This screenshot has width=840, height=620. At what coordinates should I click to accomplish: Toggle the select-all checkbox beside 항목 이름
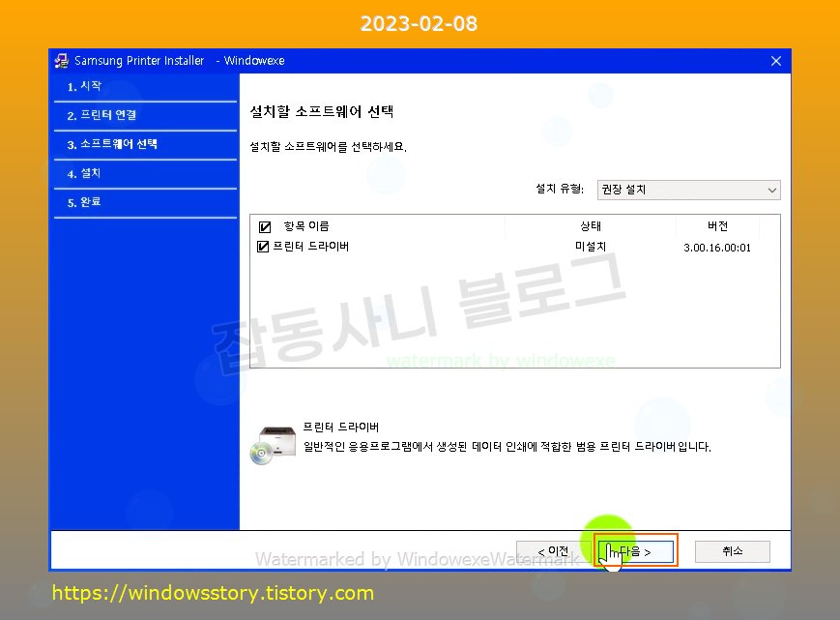tap(265, 226)
